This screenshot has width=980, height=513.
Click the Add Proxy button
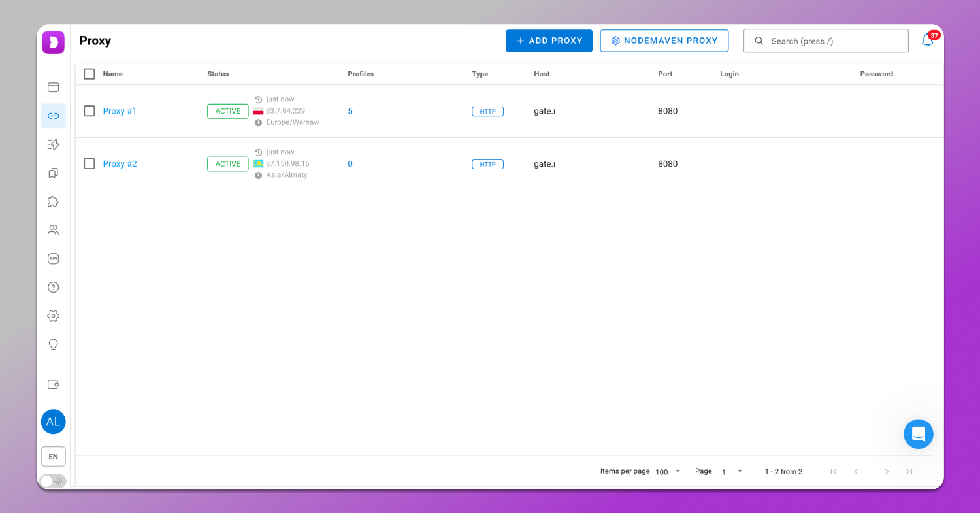549,41
